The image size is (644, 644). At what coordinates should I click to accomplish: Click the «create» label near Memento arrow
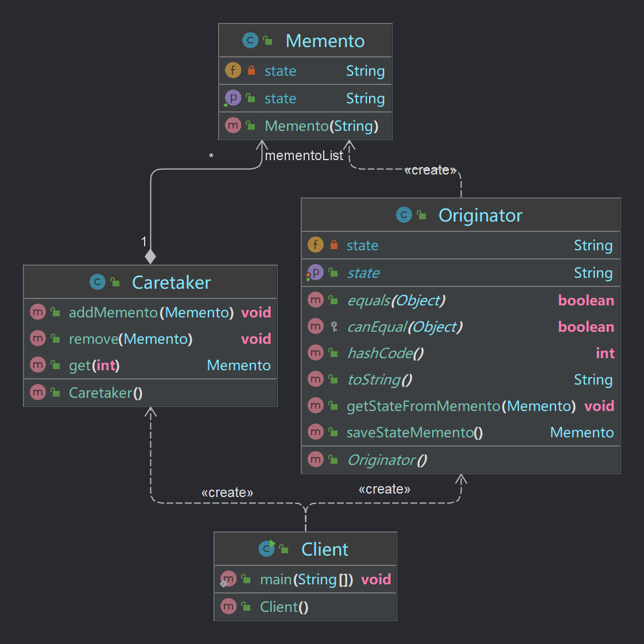coord(430,170)
